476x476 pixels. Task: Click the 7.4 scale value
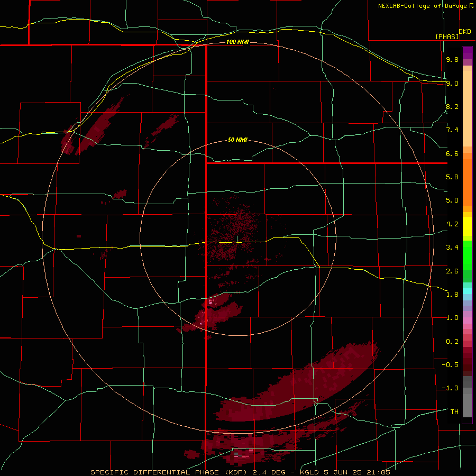coord(452,130)
